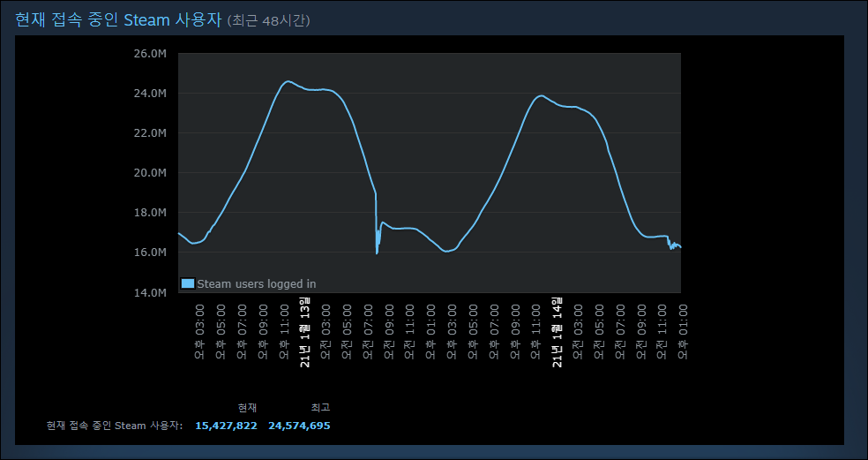Click the 22.0M y-axis label
The image size is (868, 460).
coord(150,133)
